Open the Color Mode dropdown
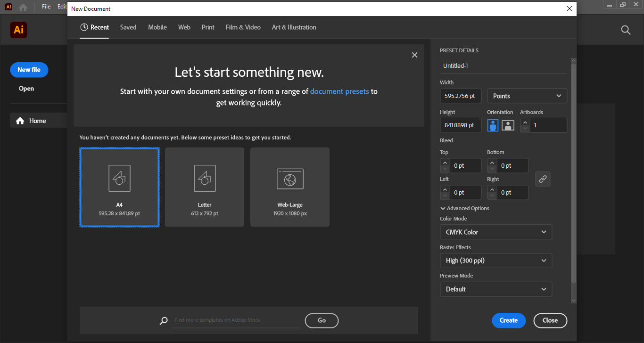The image size is (644, 343). coord(495,232)
